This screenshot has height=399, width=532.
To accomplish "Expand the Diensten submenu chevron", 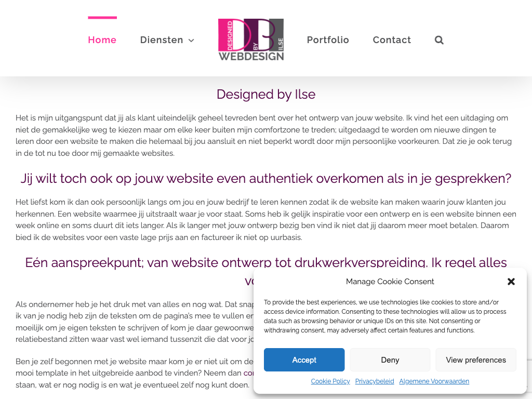I will tap(191, 41).
